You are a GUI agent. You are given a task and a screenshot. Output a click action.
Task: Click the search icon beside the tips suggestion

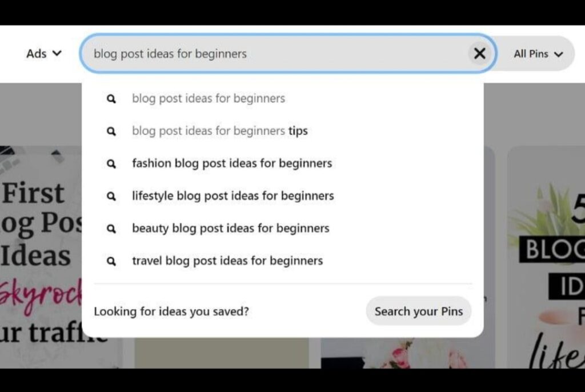(111, 131)
